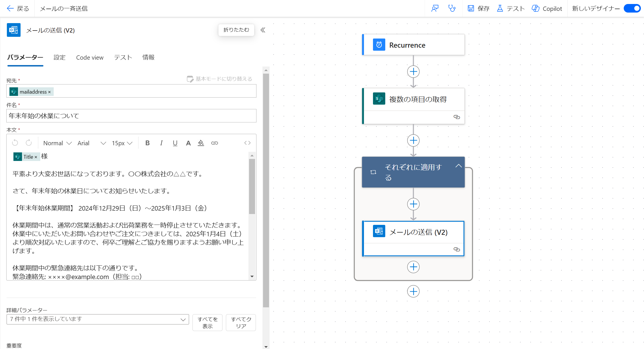Toggle italic formatting
The height and width of the screenshot is (349, 644).
[161, 143]
